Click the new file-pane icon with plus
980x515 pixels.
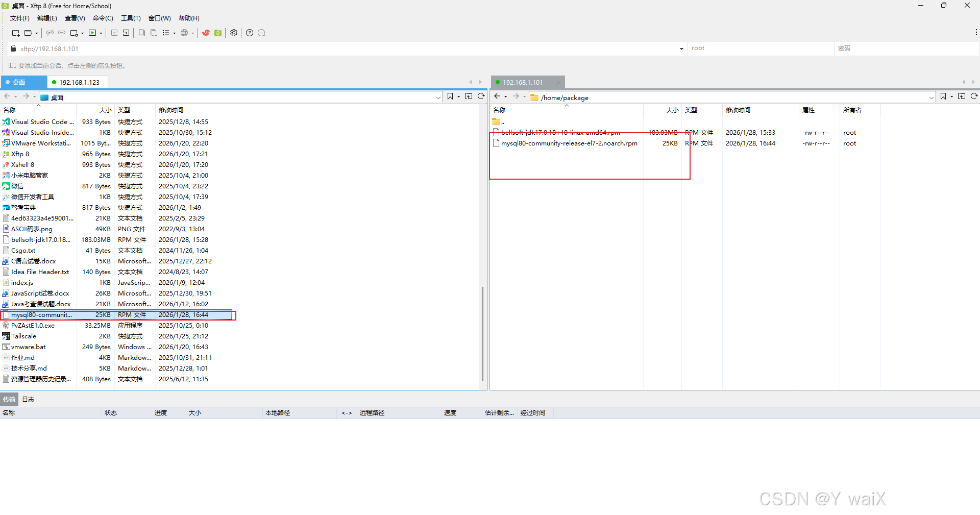pyautogui.click(x=154, y=33)
